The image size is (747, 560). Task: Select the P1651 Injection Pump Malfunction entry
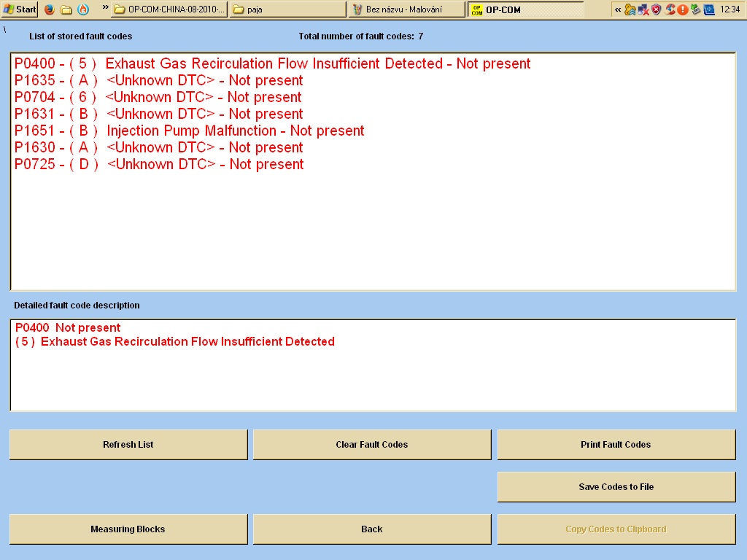tap(189, 131)
